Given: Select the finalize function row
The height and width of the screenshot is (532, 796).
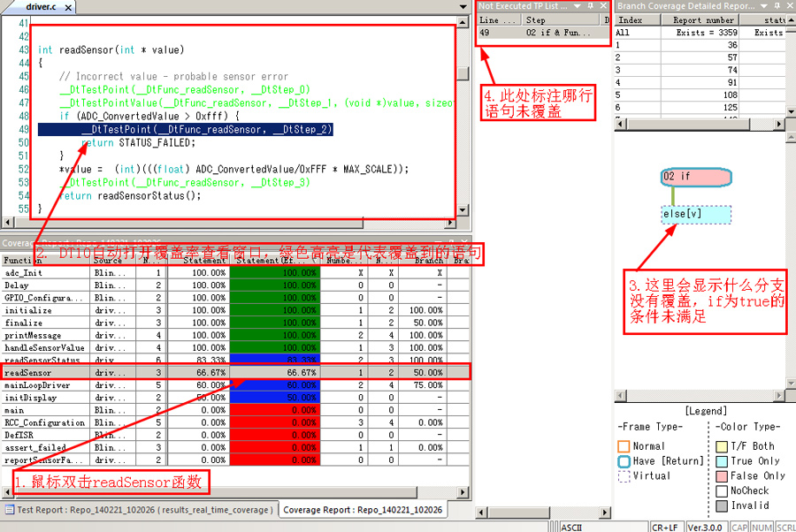Looking at the screenshot, I should click(x=235, y=323).
